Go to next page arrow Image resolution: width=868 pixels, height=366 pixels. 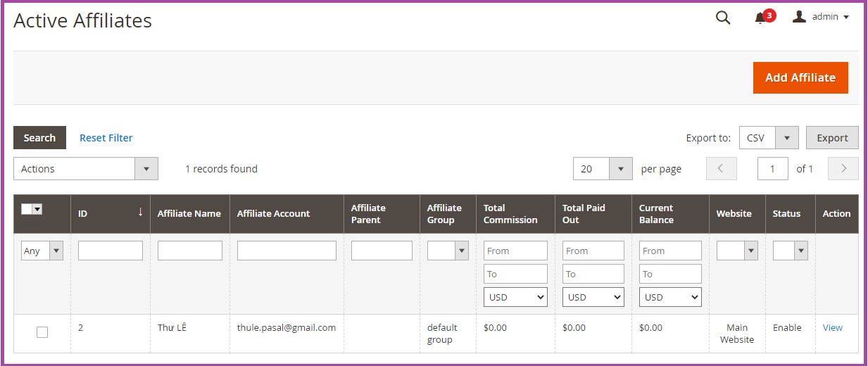pos(843,169)
